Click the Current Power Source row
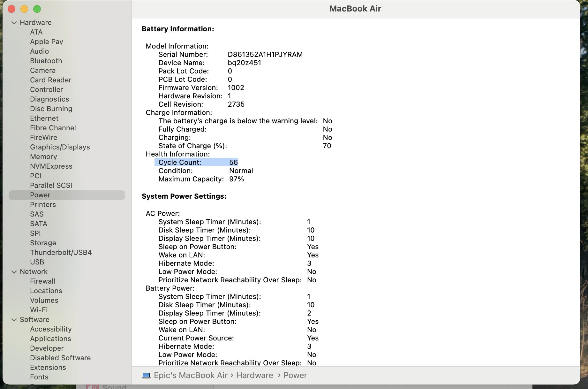The height and width of the screenshot is (389, 588). (x=238, y=338)
